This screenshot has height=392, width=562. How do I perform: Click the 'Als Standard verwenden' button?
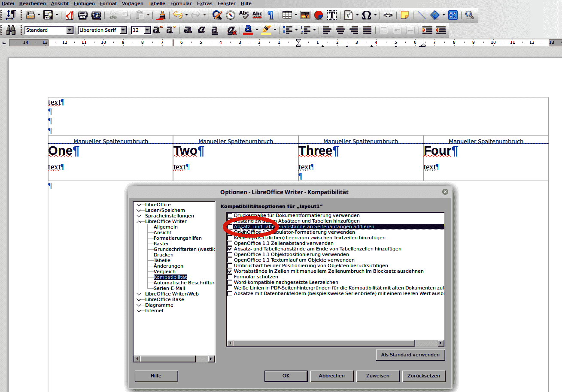[x=410, y=355]
